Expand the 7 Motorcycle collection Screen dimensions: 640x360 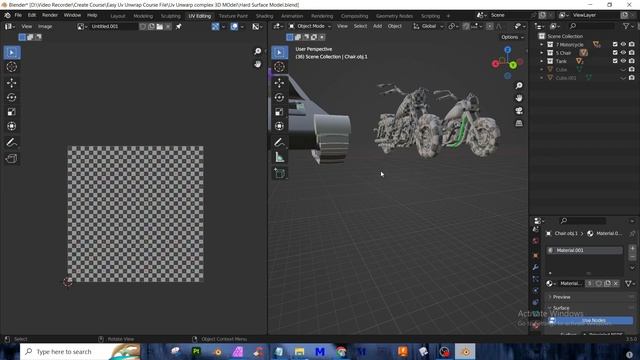[542, 44]
